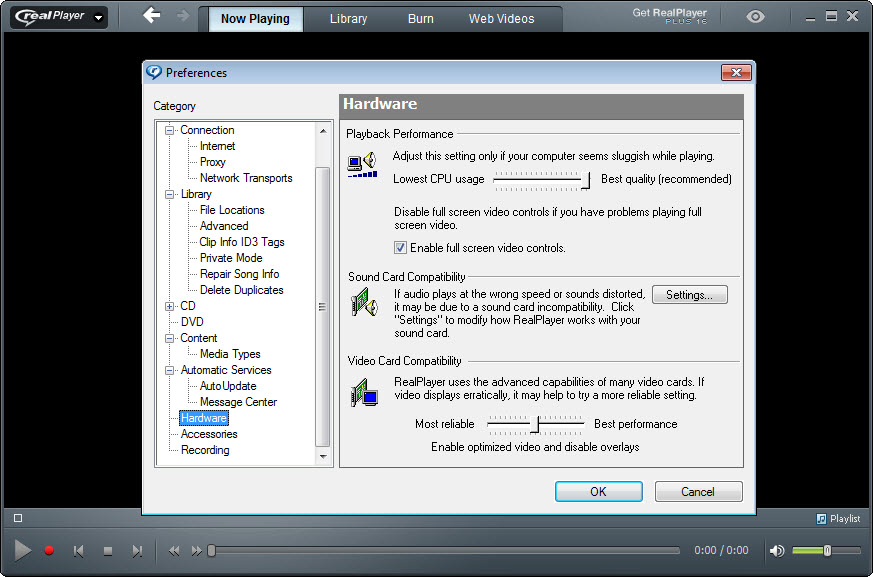Select Clip Info ID3 Tags category
873x577 pixels.
tap(242, 242)
